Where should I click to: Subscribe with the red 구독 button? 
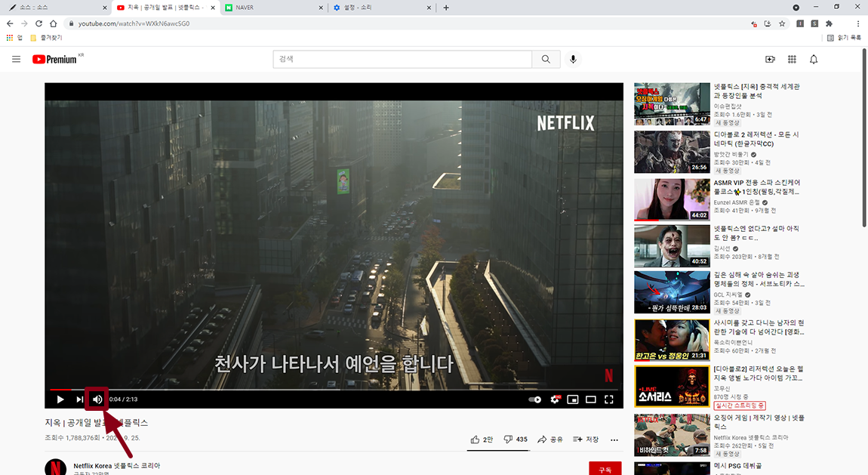click(x=605, y=469)
